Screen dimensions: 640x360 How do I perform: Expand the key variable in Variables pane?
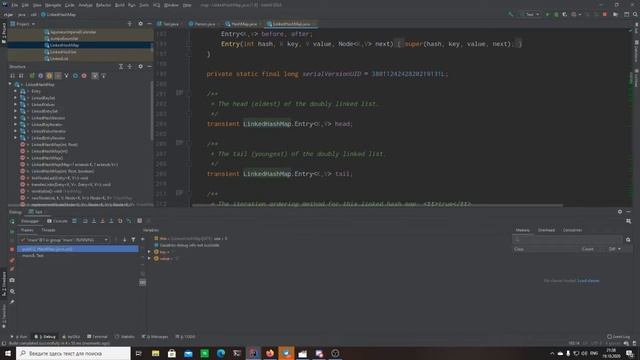pos(149,252)
